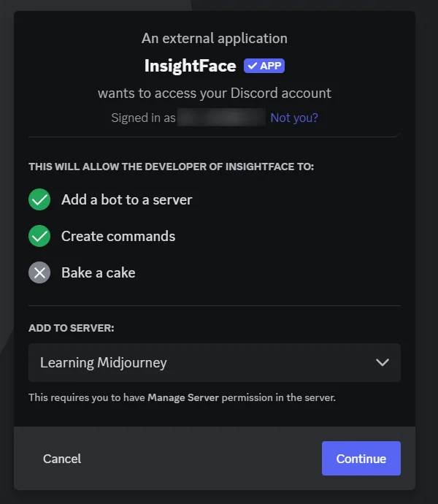
Task: Click the verified APP badge next to InsightFace
Action: 264,66
